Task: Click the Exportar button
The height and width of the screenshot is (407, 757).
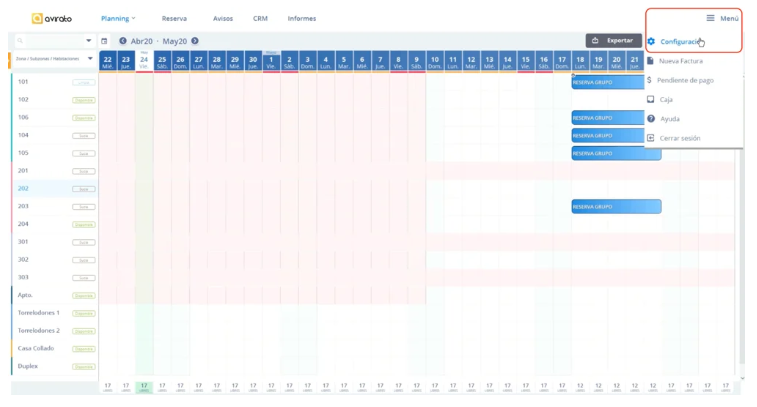Action: pos(613,40)
